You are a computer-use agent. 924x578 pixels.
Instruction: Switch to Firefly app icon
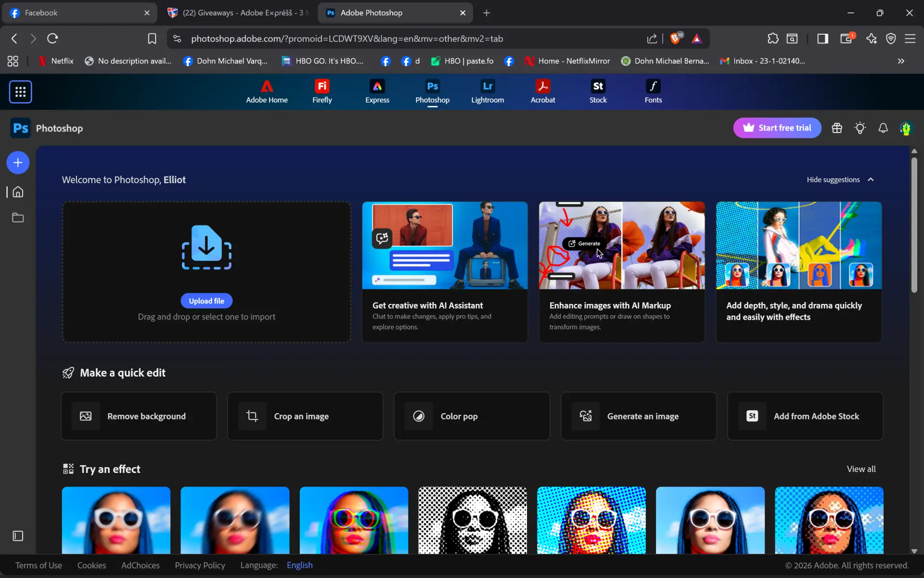[322, 92]
